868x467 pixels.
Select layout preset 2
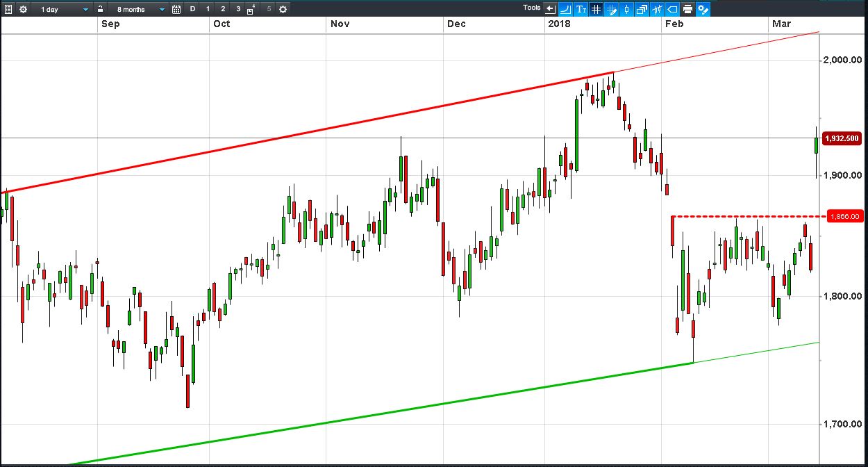pos(223,9)
